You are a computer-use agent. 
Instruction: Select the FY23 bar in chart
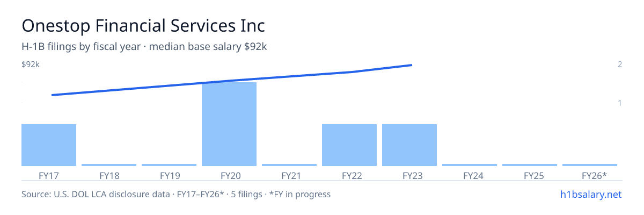409,145
